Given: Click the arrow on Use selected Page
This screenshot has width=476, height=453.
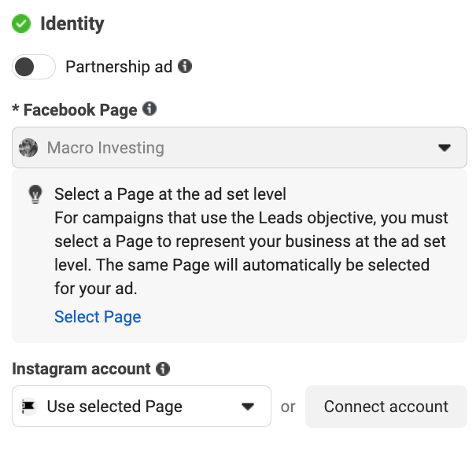Looking at the screenshot, I should pyautogui.click(x=248, y=407).
